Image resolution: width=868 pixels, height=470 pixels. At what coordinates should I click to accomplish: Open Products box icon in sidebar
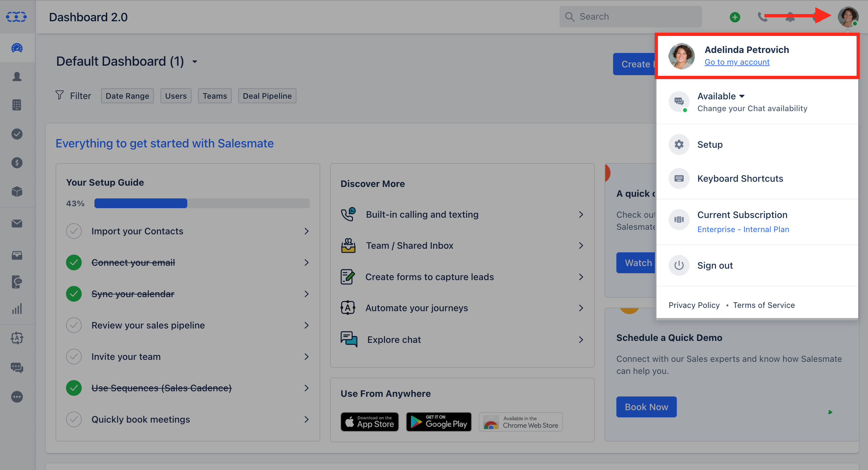point(17,192)
